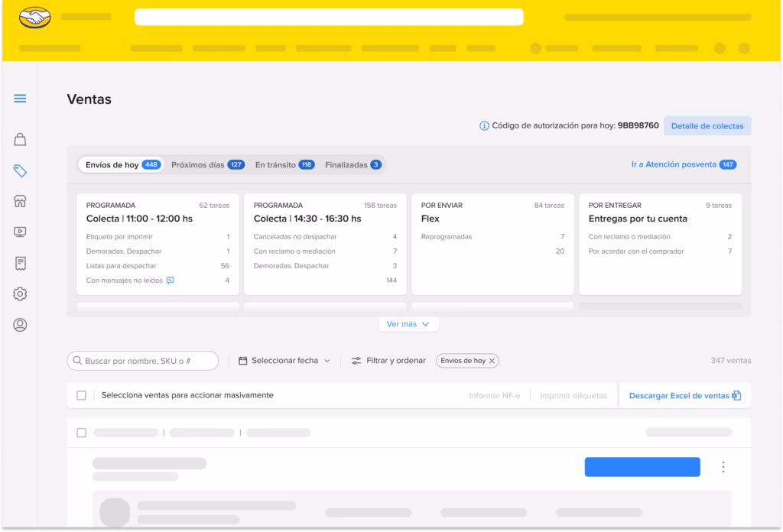Open the receipt billing sidebar icon
Viewport: 783px width, 532px height.
pyautogui.click(x=20, y=263)
